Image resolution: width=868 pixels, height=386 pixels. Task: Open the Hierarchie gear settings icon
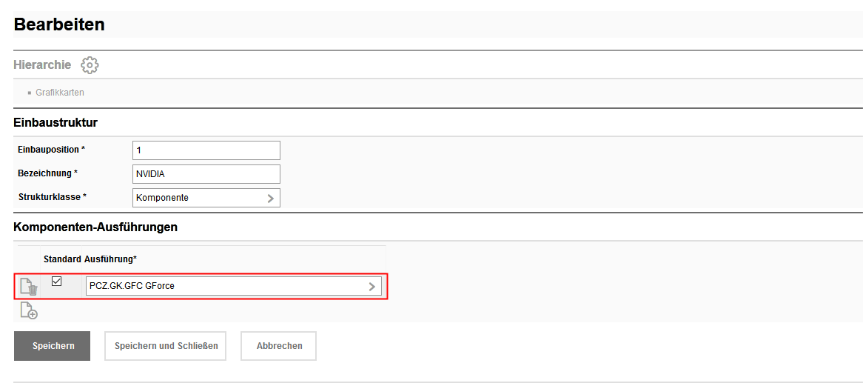point(90,65)
